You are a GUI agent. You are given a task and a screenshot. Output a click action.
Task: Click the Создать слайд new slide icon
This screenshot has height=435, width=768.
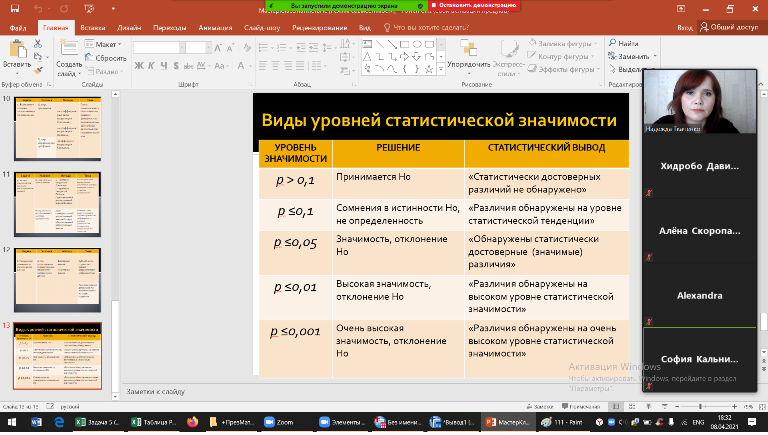[x=68, y=52]
